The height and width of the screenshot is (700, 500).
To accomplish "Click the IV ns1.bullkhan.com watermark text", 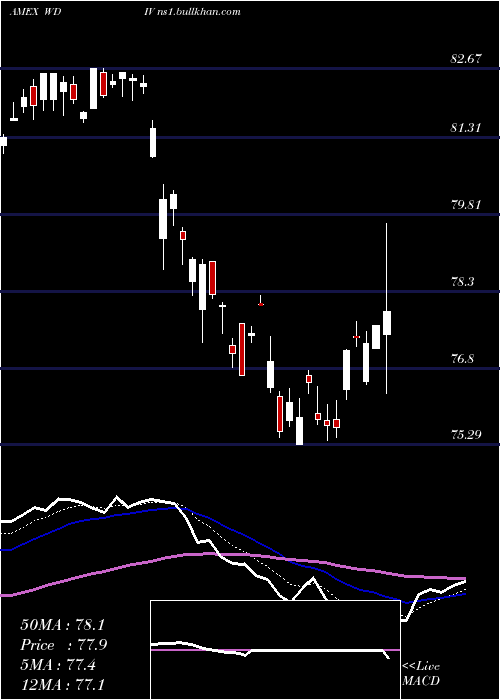I will (x=193, y=12).
